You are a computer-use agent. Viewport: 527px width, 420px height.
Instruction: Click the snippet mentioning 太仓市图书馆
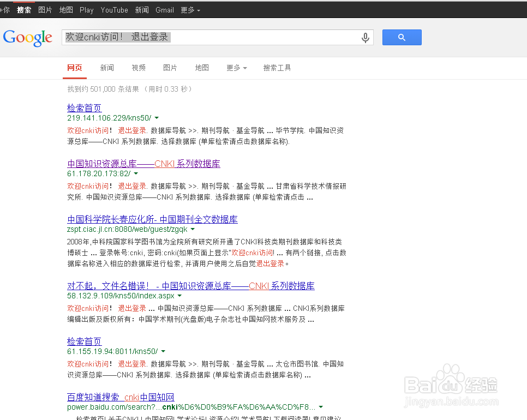[205, 369]
